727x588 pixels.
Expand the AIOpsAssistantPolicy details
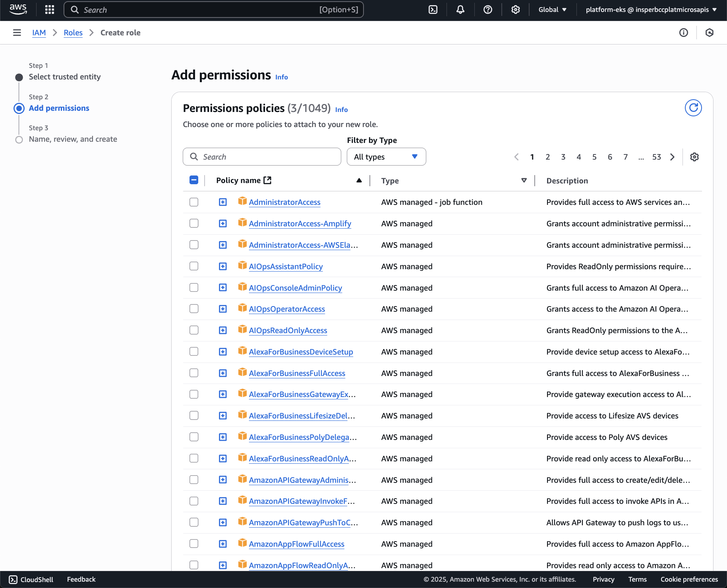(x=223, y=266)
